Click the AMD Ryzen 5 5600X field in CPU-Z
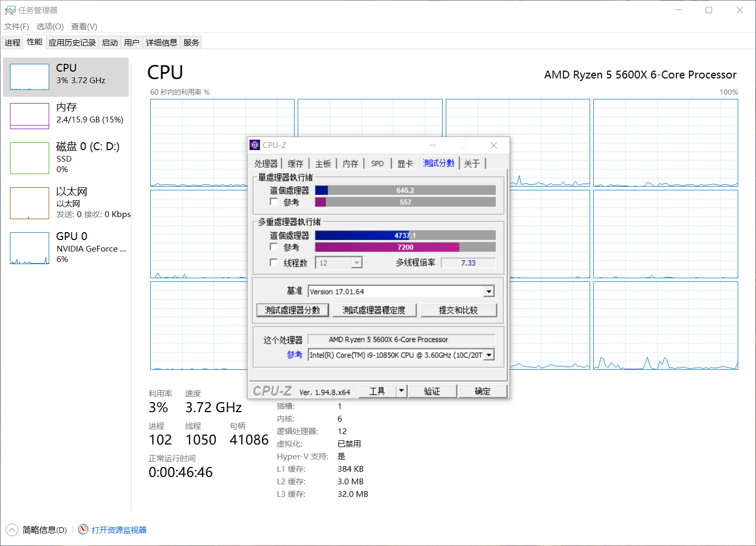The width and height of the screenshot is (756, 546). (x=401, y=339)
